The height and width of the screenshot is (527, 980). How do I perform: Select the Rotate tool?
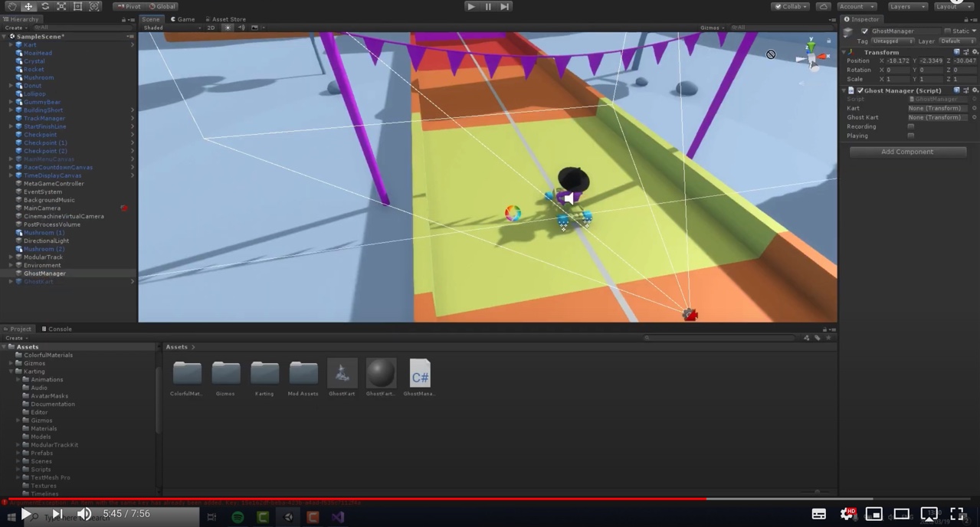[x=45, y=6]
